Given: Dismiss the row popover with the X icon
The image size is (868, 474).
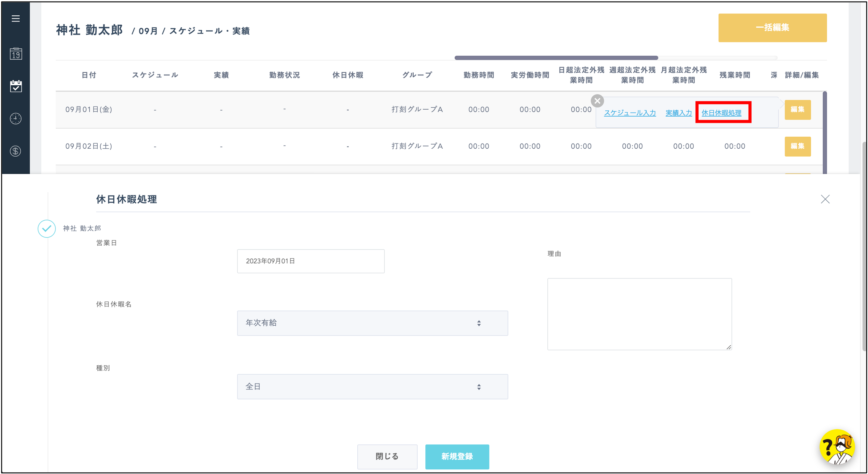Looking at the screenshot, I should click(x=598, y=100).
